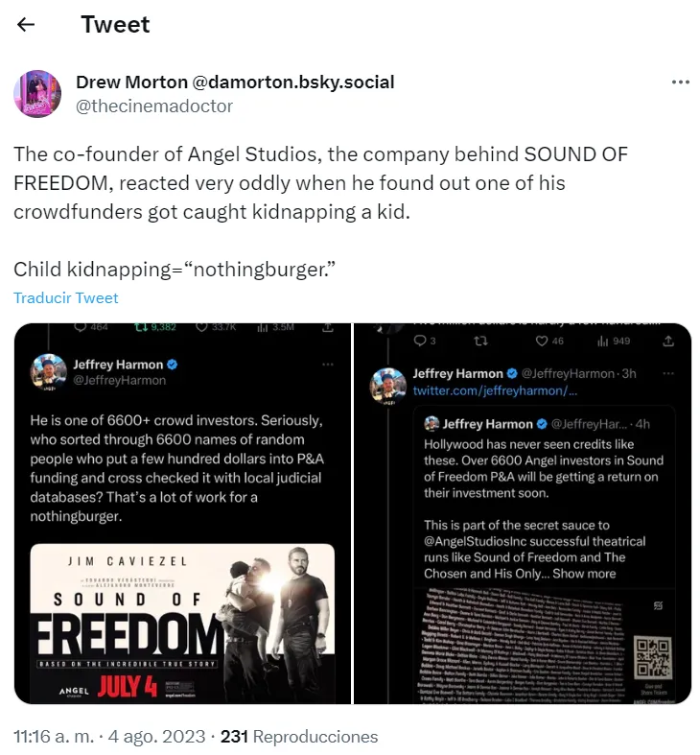700x755 pixels.
Task: Open the @thecinemadoctor handle link
Action: tap(154, 106)
